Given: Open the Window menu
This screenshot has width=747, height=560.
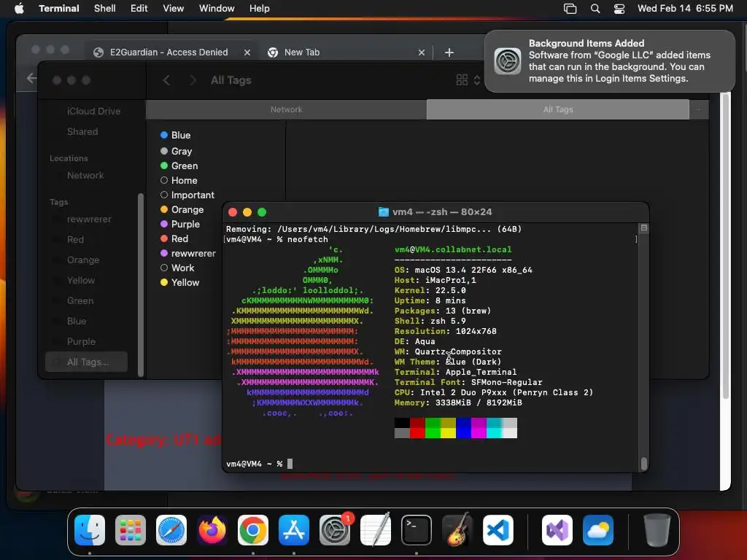Looking at the screenshot, I should pos(217,8).
